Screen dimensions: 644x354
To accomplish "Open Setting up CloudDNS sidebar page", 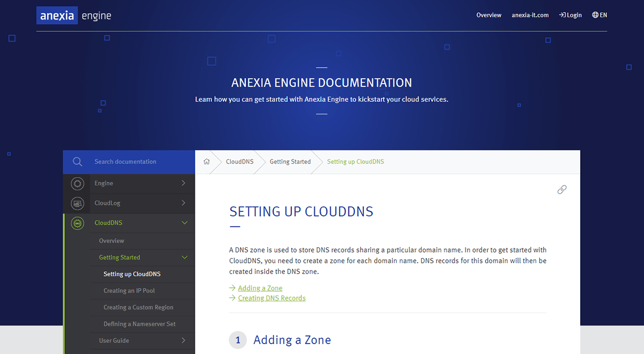I will click(x=132, y=274).
